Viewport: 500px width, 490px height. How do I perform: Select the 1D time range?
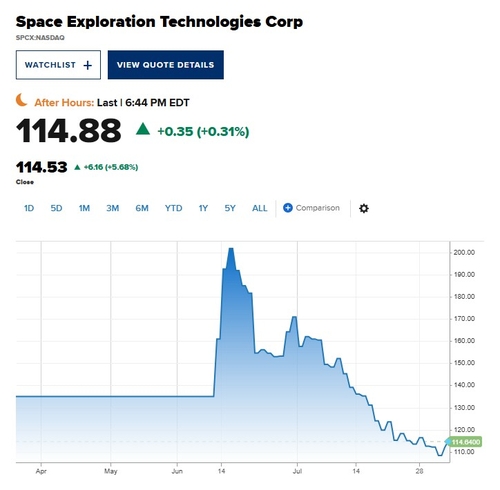[29, 208]
